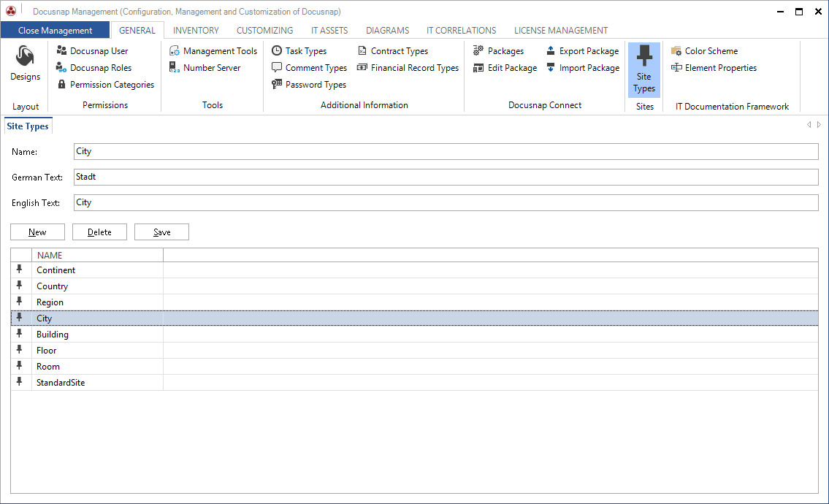Switch to the GENERAL ribbon tab
This screenshot has height=504, width=829.
click(x=137, y=30)
